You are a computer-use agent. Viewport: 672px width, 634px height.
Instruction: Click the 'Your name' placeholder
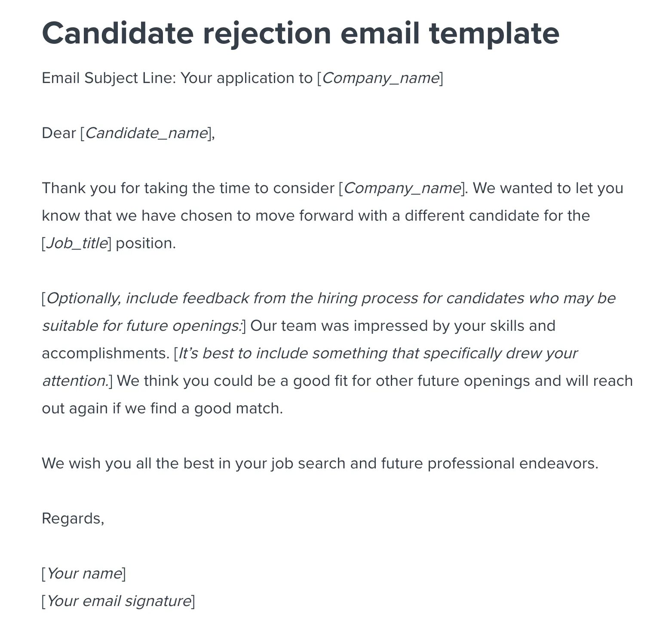[84, 573]
